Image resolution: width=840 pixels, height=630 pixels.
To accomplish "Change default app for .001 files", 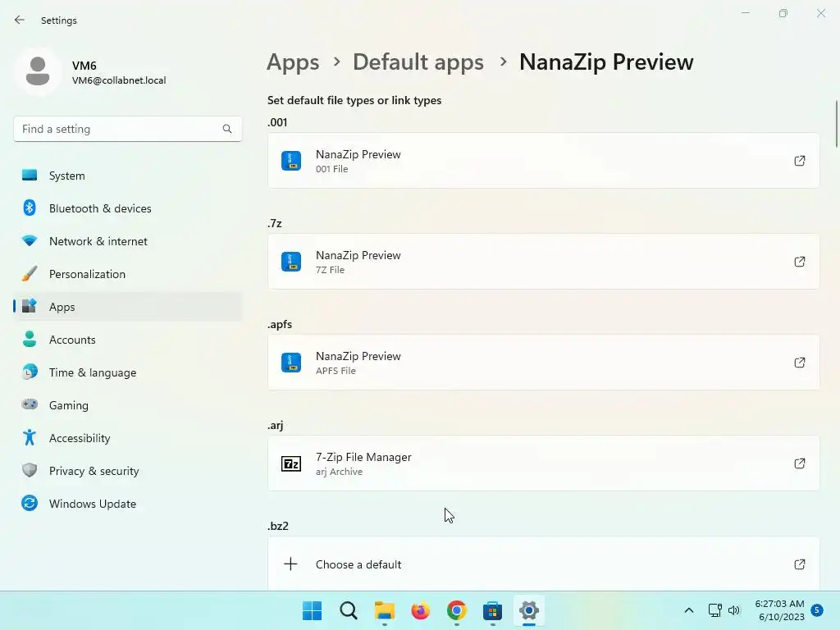I will (x=543, y=161).
